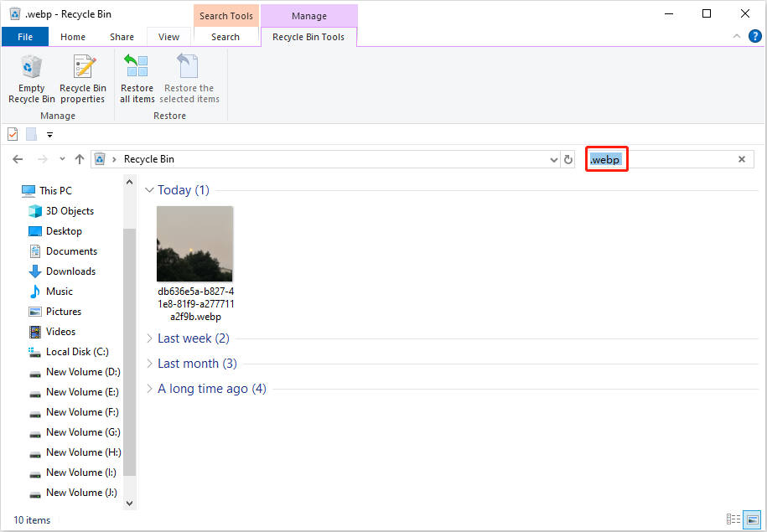
Task: Switch to the Home ribbon tab
Action: click(73, 37)
